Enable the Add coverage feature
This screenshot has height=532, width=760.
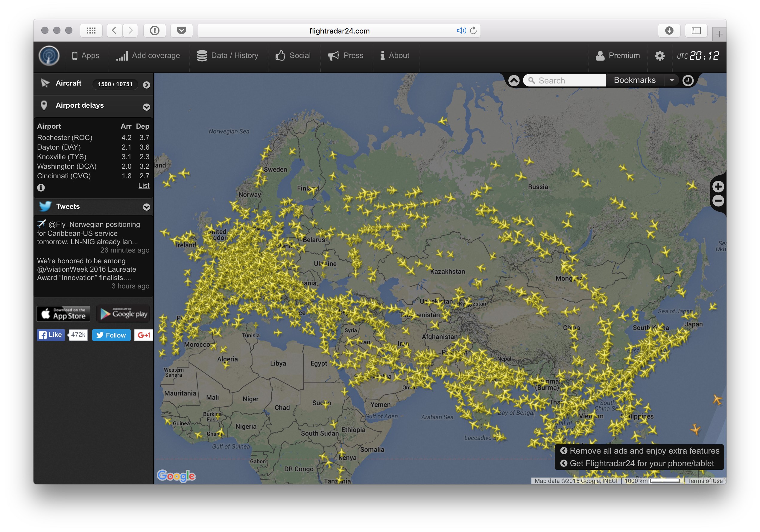click(x=149, y=55)
